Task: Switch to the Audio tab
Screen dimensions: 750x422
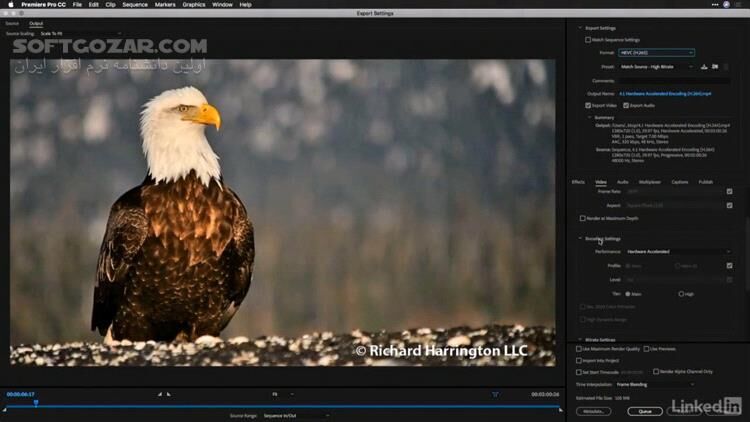Action: (622, 182)
